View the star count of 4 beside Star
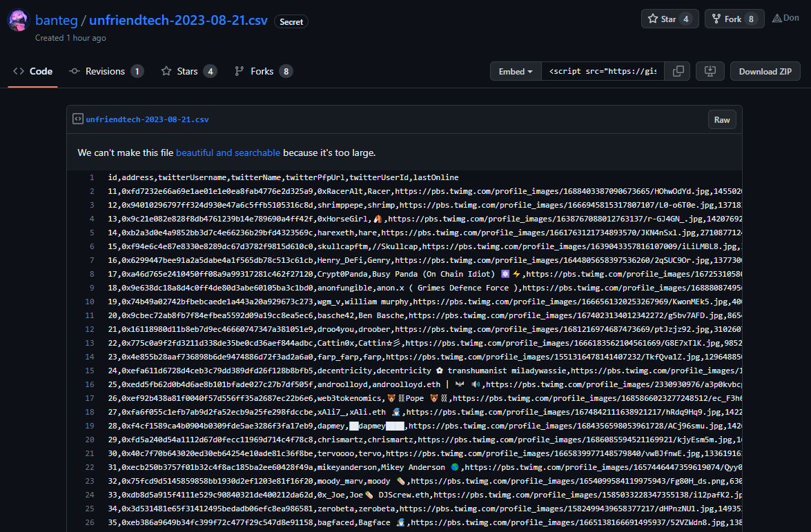The width and height of the screenshot is (811, 532). tap(686, 19)
